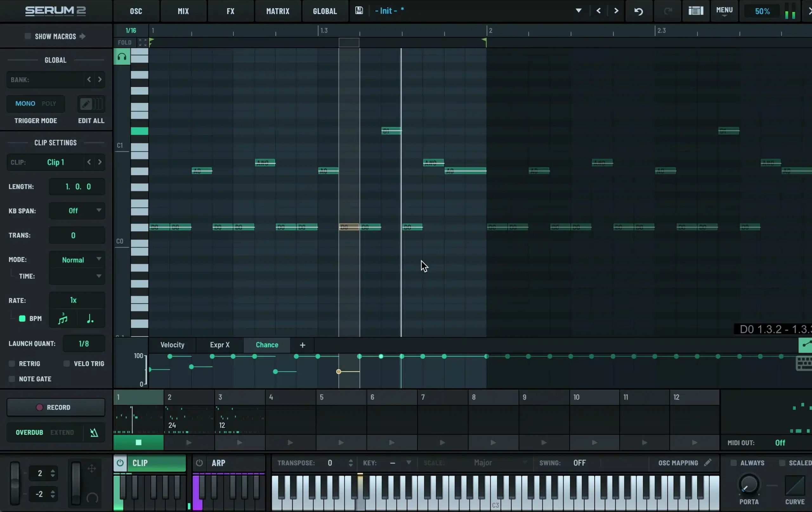
Task: Enable the NOTE GATE checkbox
Action: coord(12,379)
